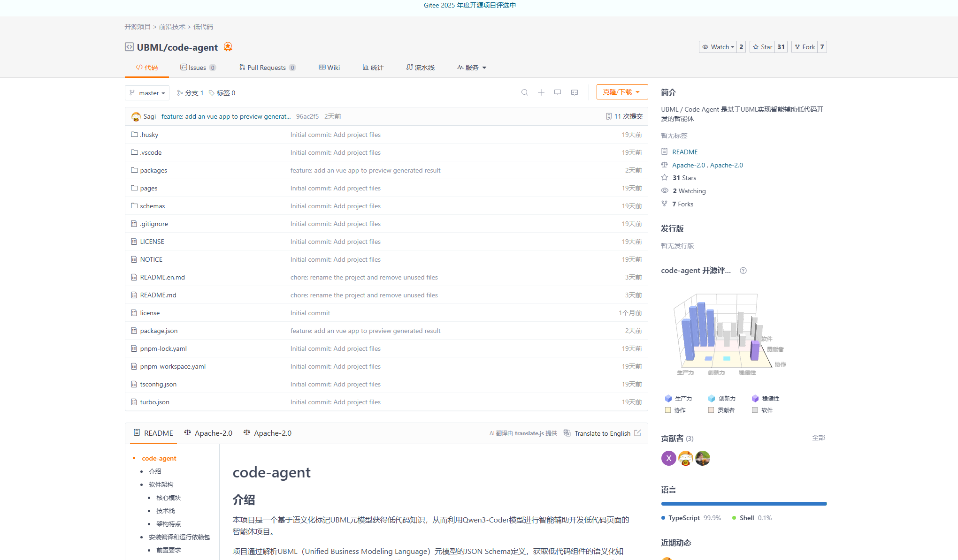Open the Wiki tab

pyautogui.click(x=329, y=68)
